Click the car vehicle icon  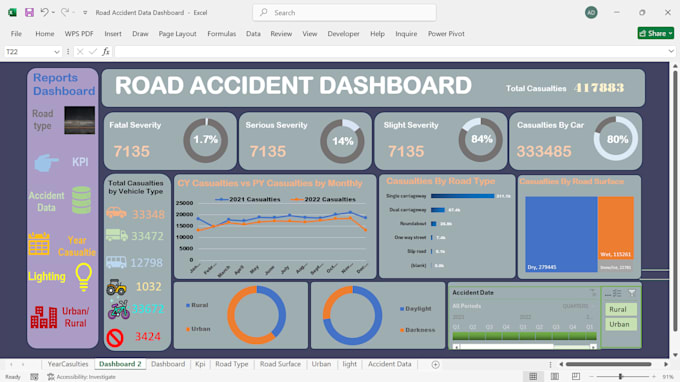116,212
